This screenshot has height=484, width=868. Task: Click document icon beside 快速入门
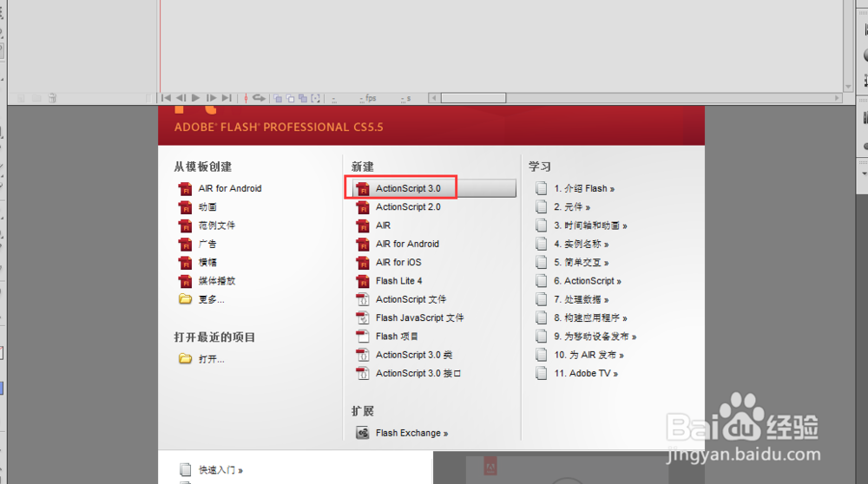coord(185,469)
